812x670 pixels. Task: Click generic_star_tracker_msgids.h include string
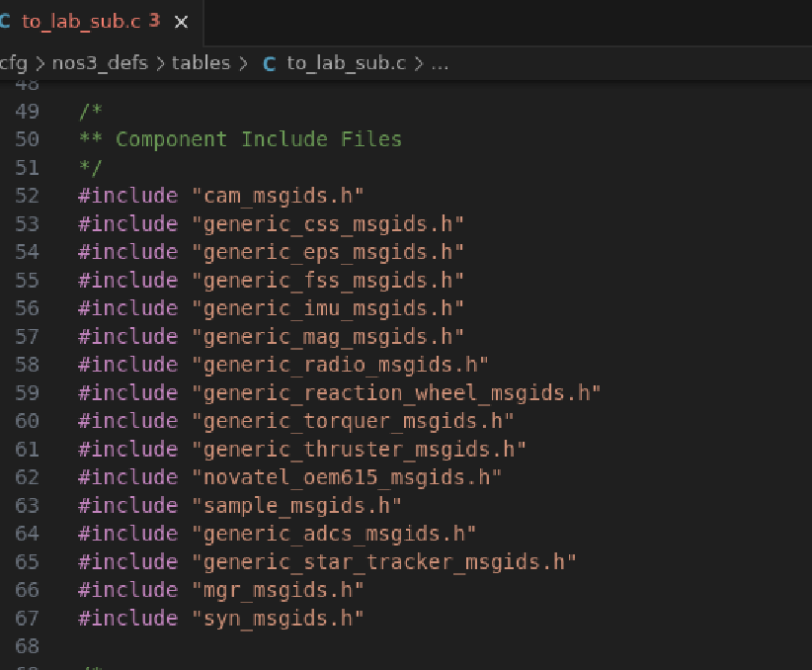(x=383, y=562)
